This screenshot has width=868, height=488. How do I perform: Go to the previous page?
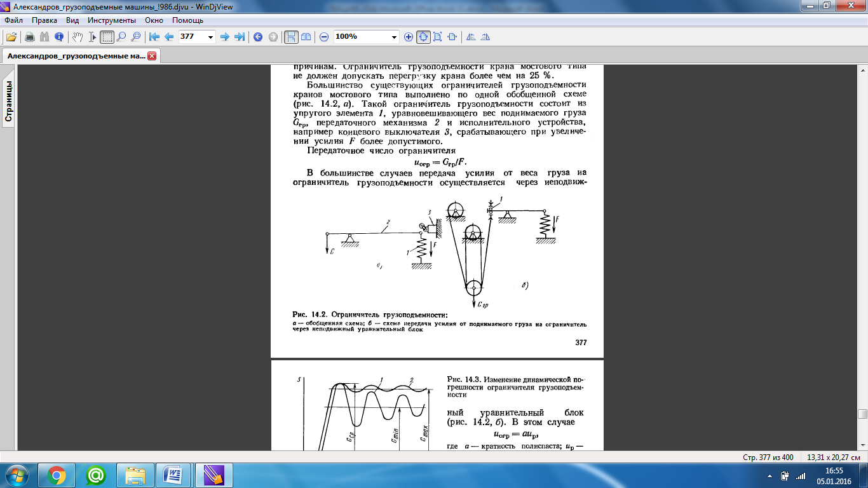(168, 37)
